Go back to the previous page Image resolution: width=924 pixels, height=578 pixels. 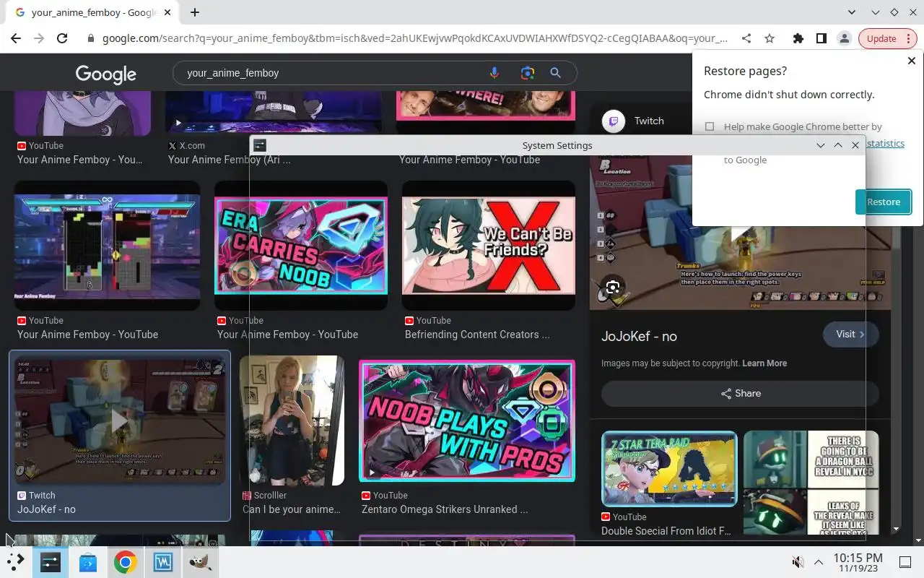tap(16, 38)
